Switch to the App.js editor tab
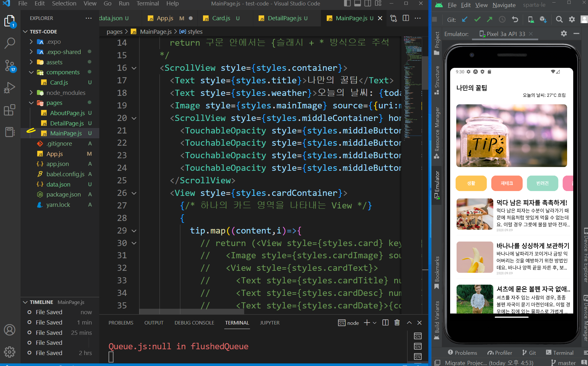 coord(170,18)
